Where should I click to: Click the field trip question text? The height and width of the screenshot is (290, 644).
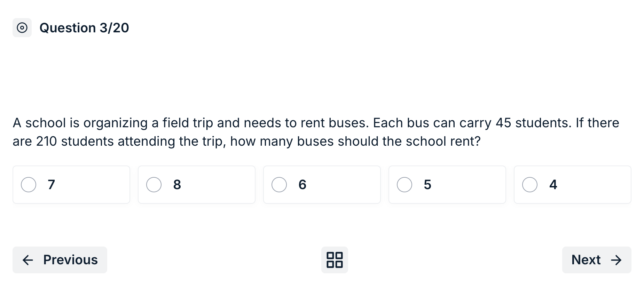click(313, 132)
